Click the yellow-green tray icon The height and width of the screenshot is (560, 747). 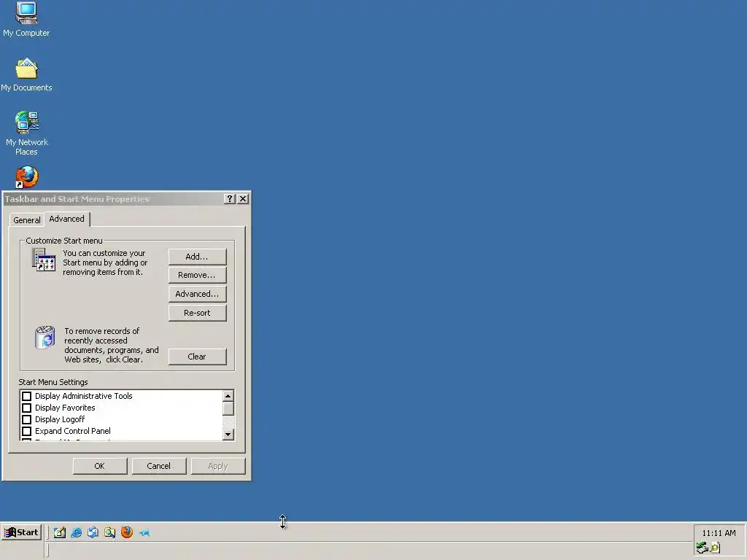tap(715, 548)
